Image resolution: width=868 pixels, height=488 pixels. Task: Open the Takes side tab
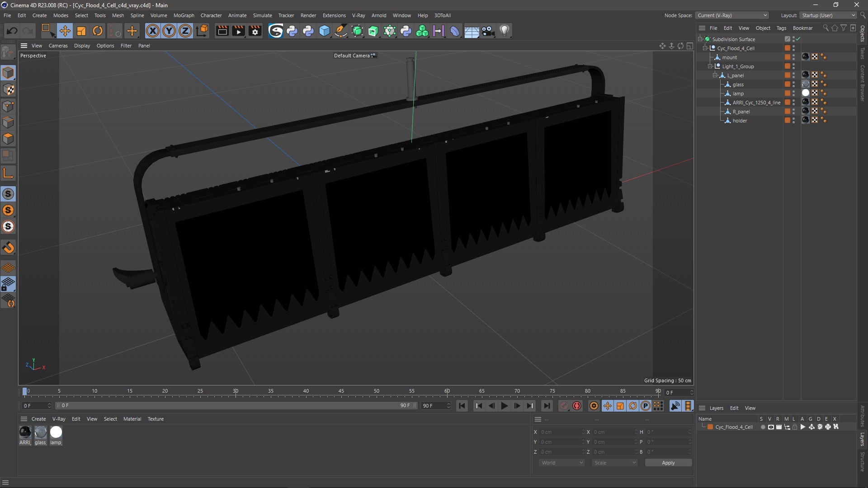coord(863,53)
